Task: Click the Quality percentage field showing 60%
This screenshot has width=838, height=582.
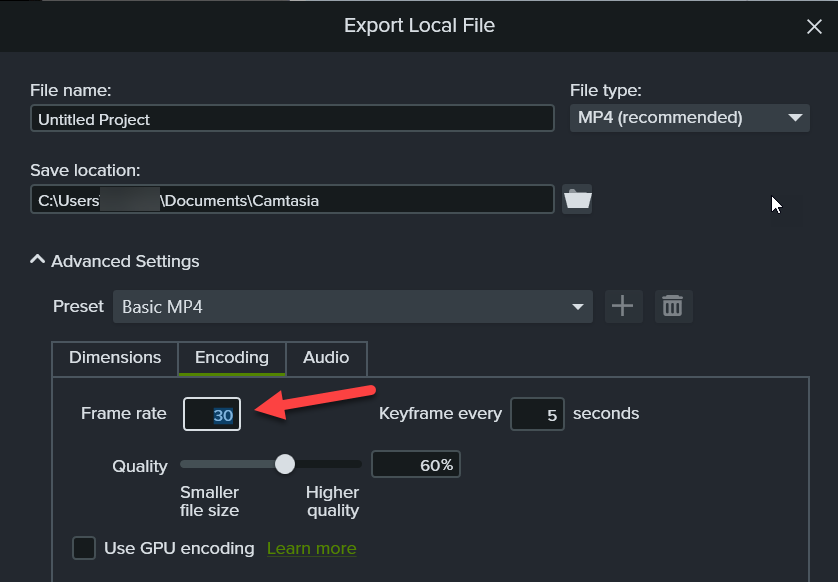Action: 416,465
